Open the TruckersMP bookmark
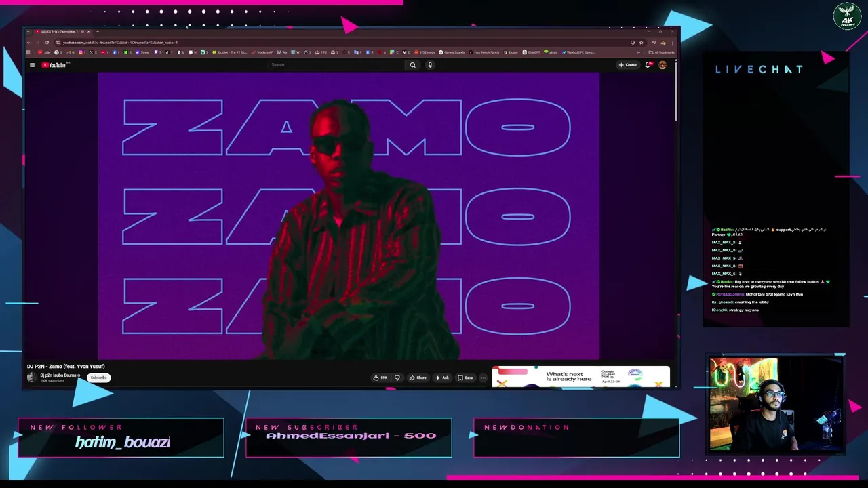 (x=261, y=52)
